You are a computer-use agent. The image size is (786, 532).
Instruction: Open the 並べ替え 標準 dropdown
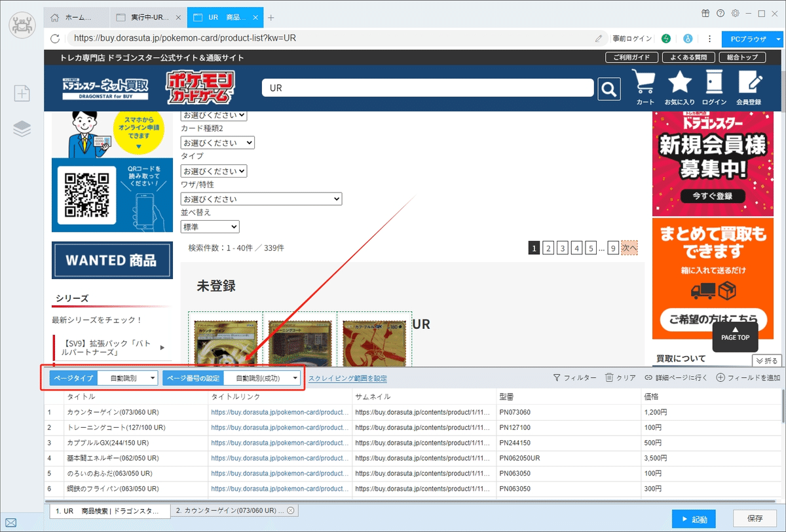click(210, 227)
